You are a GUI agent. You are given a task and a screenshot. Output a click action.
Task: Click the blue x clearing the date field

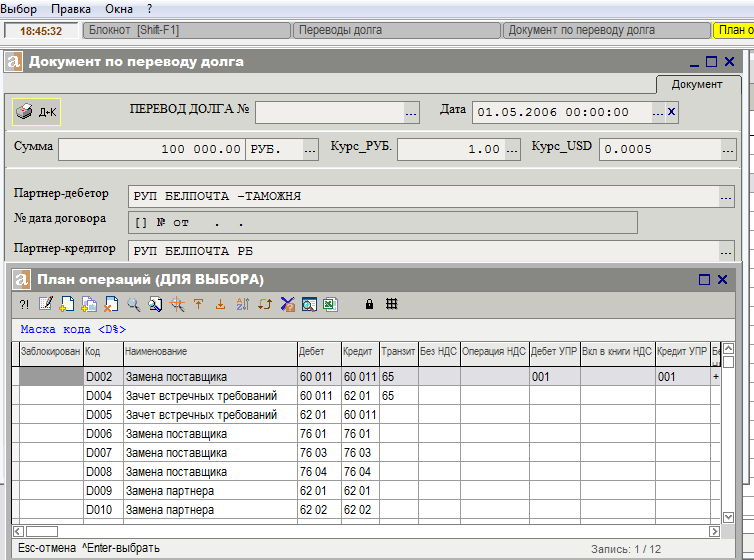pos(672,112)
